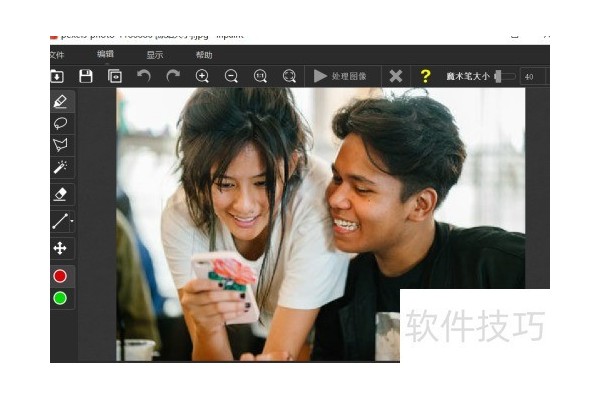This screenshot has width=600, height=400.
Task: Select the Eraser tool
Action: pos(60,194)
